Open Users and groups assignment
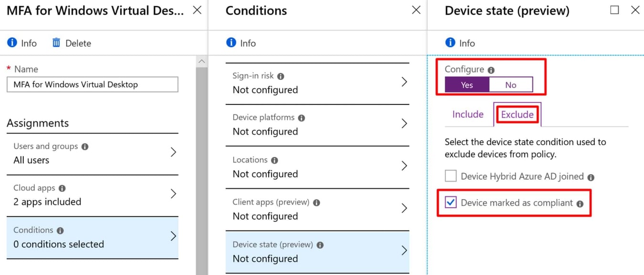The image size is (644, 275). 92,153
